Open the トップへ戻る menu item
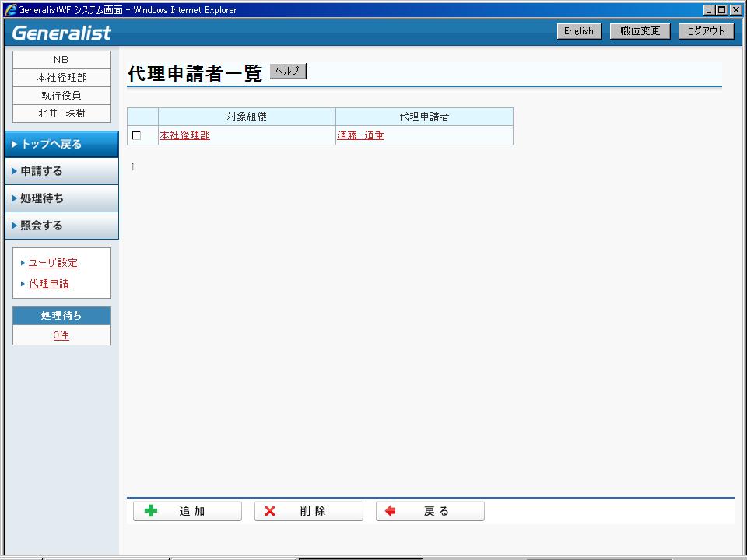 pyautogui.click(x=61, y=145)
